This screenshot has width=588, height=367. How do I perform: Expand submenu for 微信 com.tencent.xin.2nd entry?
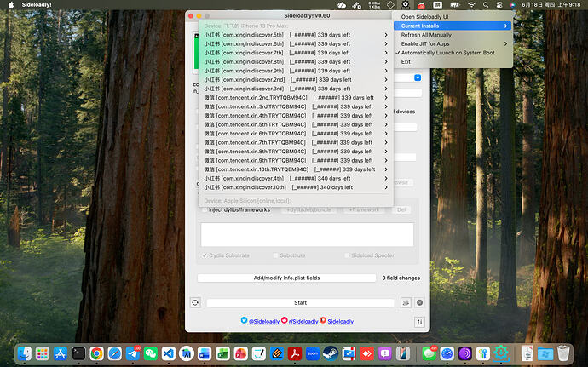click(x=386, y=98)
